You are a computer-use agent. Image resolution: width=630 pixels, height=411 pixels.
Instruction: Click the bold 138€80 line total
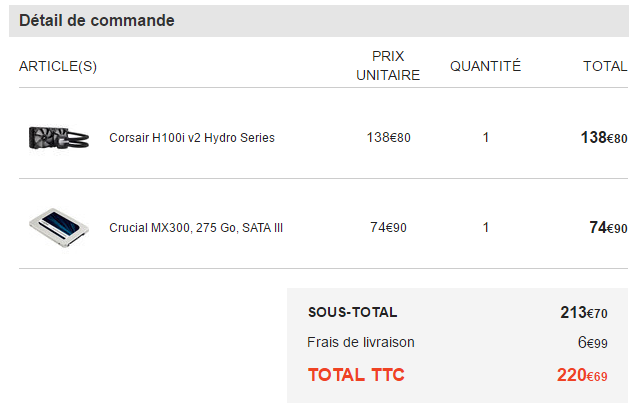tap(604, 137)
